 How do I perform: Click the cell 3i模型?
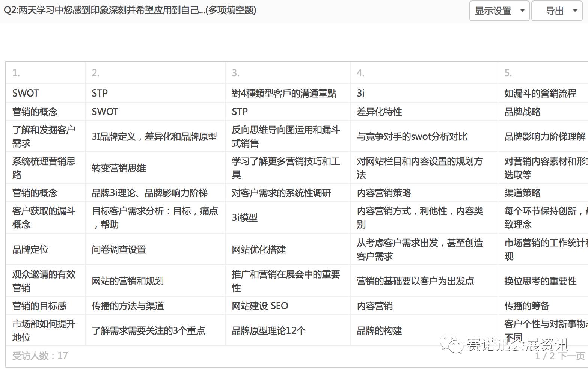tap(288, 217)
